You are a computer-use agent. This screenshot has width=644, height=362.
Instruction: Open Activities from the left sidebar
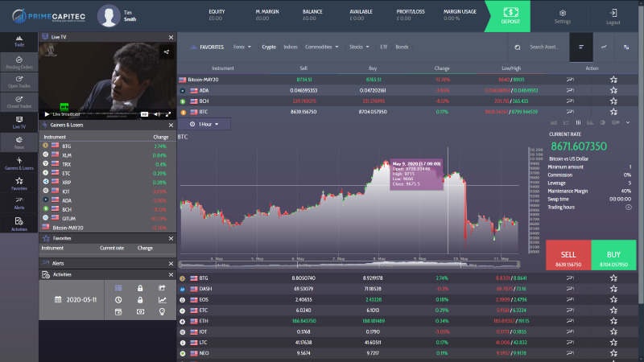tap(19, 224)
